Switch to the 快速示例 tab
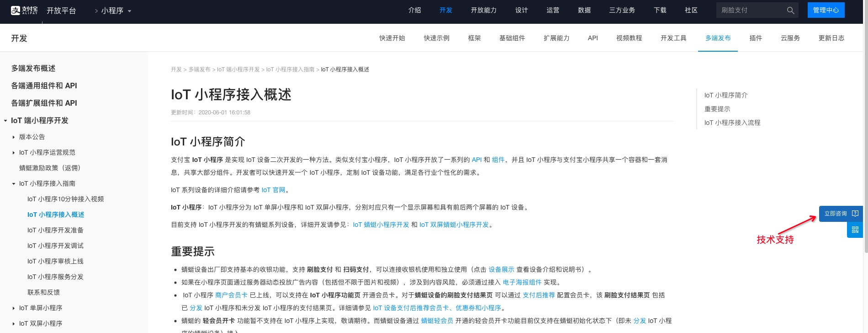The image size is (868, 333). pyautogui.click(x=437, y=38)
